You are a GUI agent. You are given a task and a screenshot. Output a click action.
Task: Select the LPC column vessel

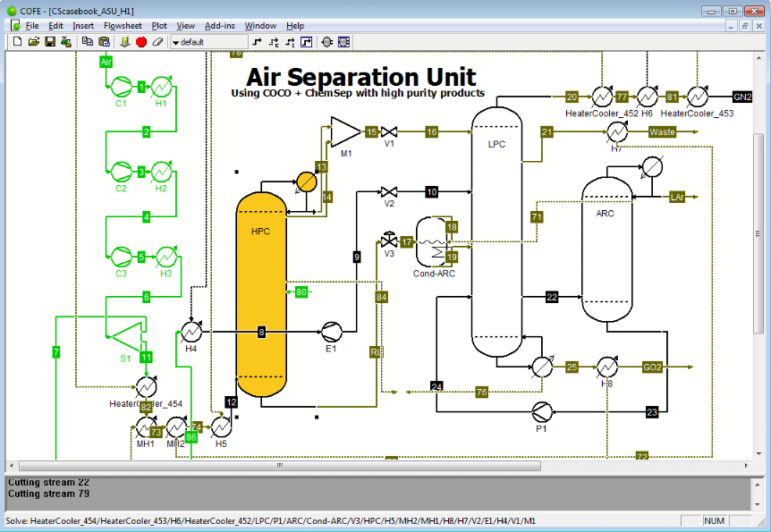(496, 231)
